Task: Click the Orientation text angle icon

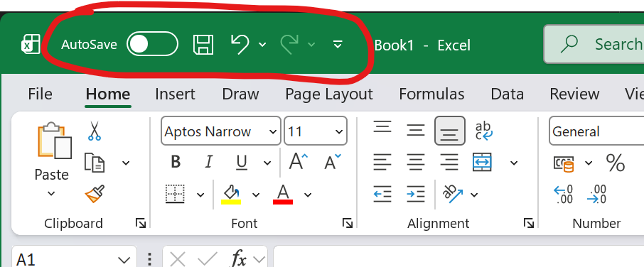Action: (x=453, y=194)
